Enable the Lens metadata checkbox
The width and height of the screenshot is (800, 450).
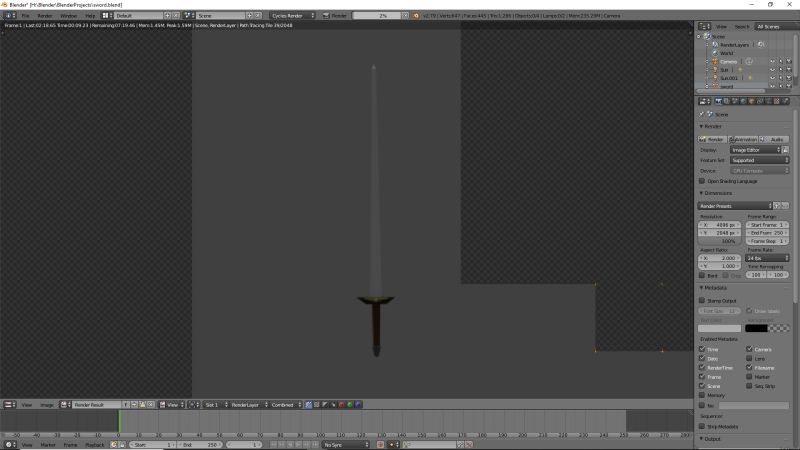click(749, 359)
